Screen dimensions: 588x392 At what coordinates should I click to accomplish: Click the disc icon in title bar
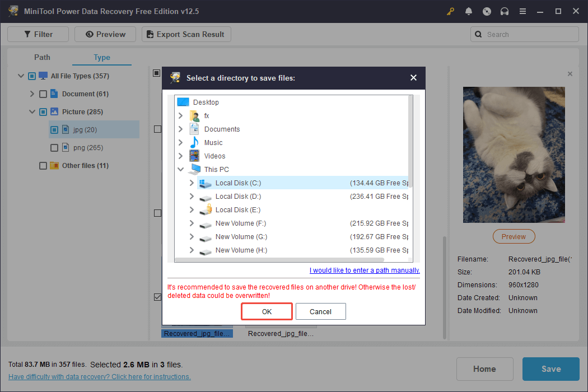coord(487,11)
